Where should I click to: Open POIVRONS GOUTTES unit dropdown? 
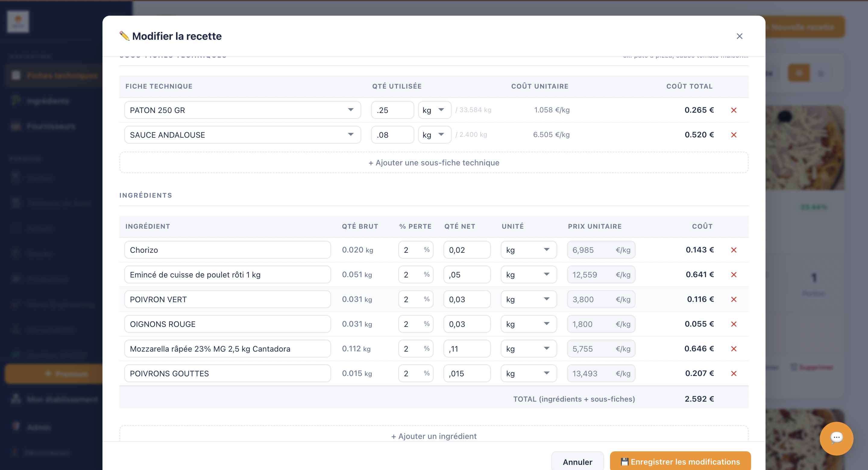[528, 373]
